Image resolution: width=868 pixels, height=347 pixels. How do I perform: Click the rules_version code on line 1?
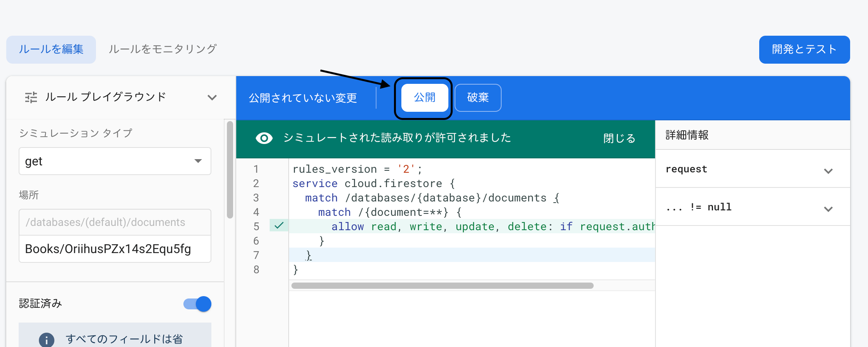point(357,169)
